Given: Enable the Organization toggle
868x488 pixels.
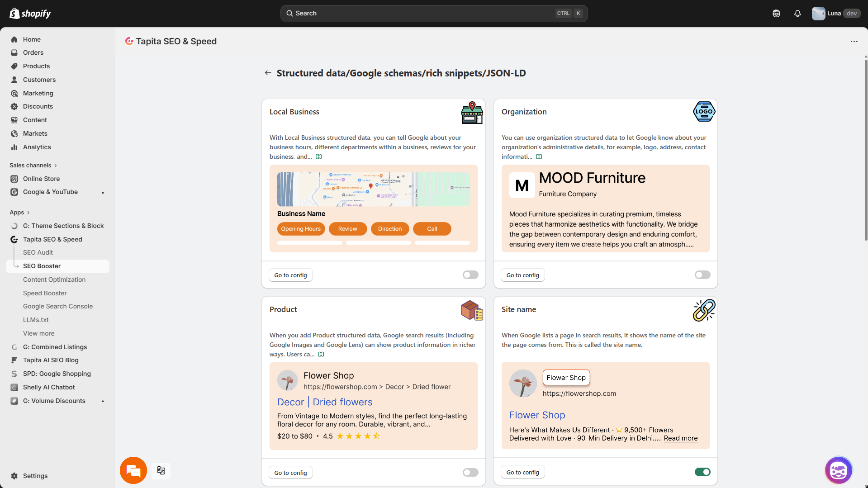Looking at the screenshot, I should [702, 275].
